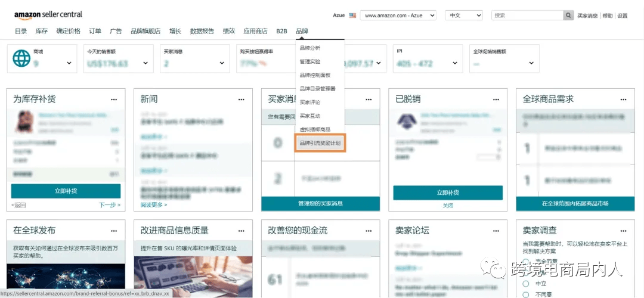Click the 品牌 menu in navigation
Viewport: 644px width, 298px height.
(x=302, y=31)
